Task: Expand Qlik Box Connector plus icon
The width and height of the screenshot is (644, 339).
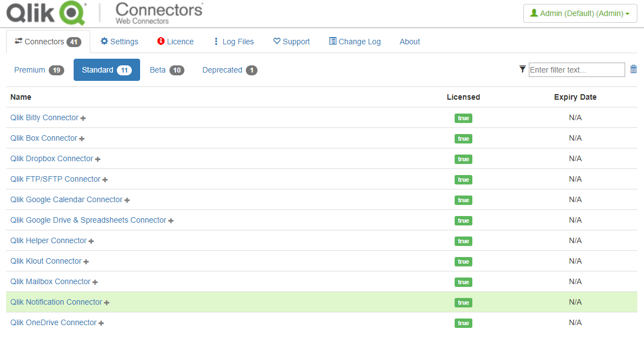Action: point(82,139)
